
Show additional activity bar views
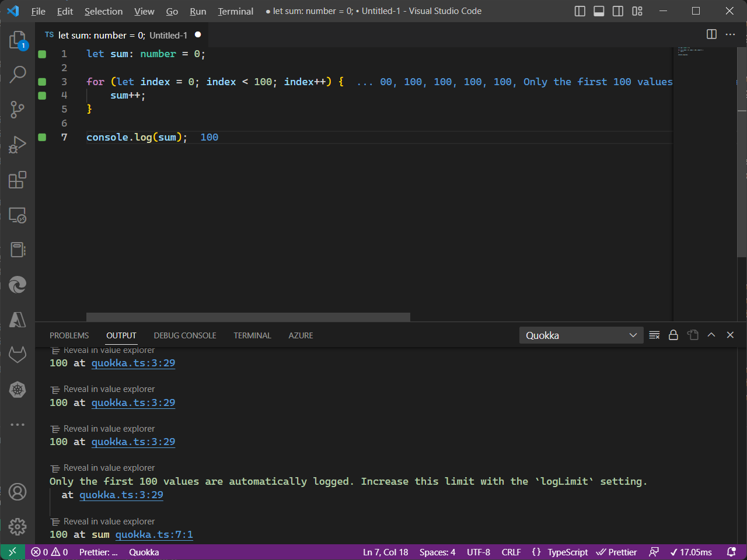click(x=18, y=425)
